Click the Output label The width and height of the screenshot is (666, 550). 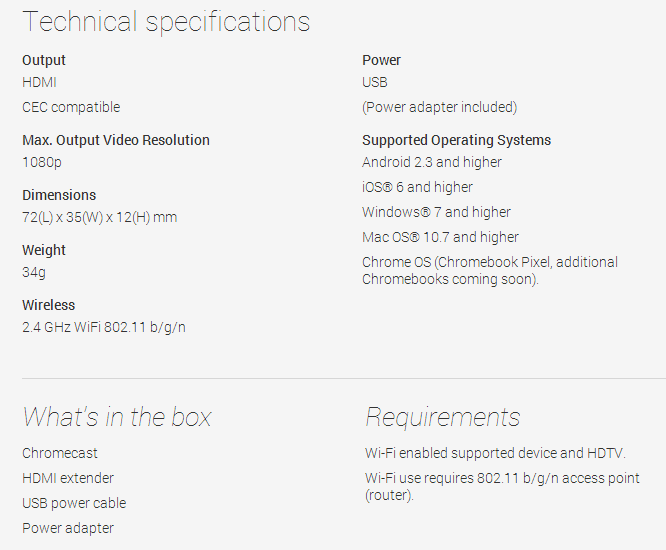tap(44, 60)
